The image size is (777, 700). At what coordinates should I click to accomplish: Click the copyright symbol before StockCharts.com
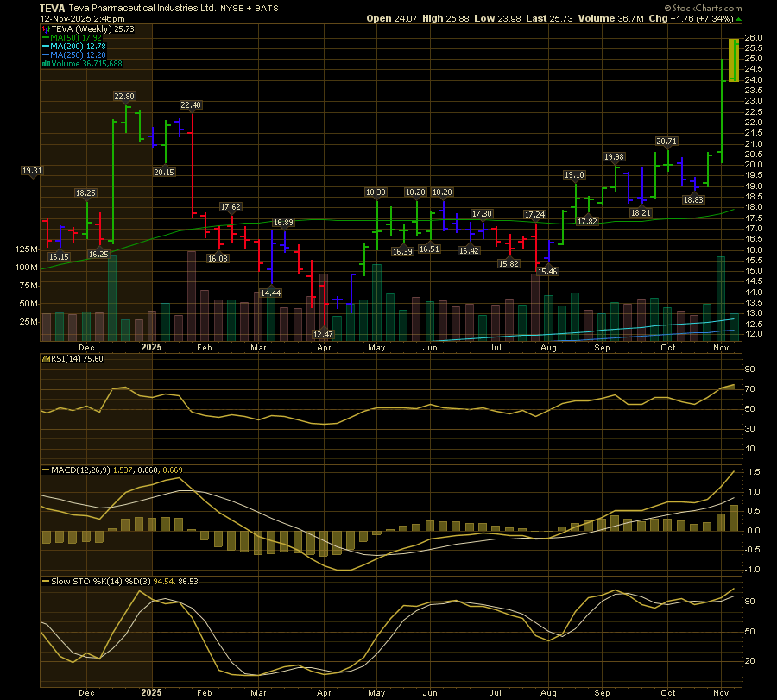click(669, 7)
